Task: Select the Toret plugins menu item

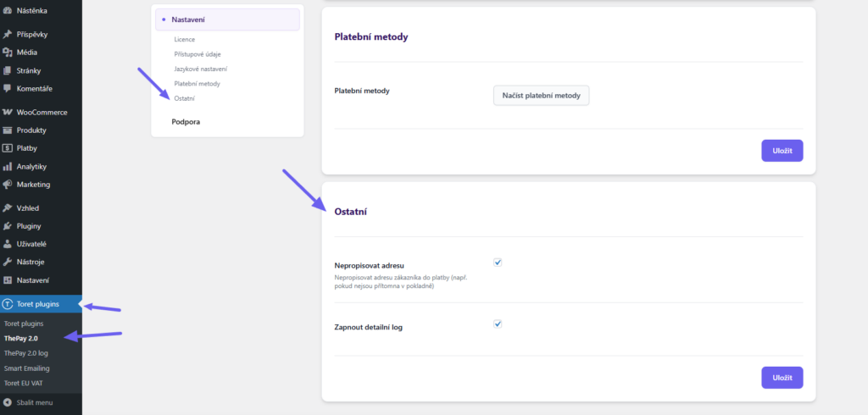Action: (41, 304)
